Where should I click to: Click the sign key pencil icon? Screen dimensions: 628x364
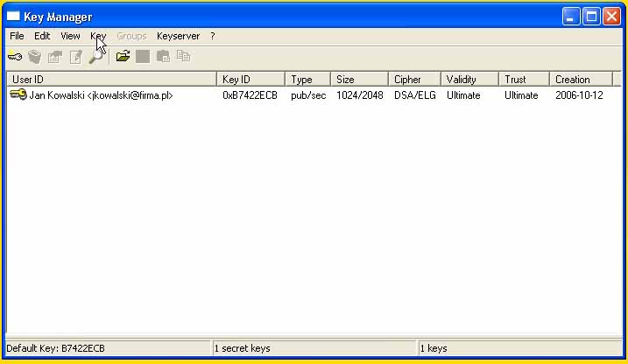pyautogui.click(x=76, y=57)
